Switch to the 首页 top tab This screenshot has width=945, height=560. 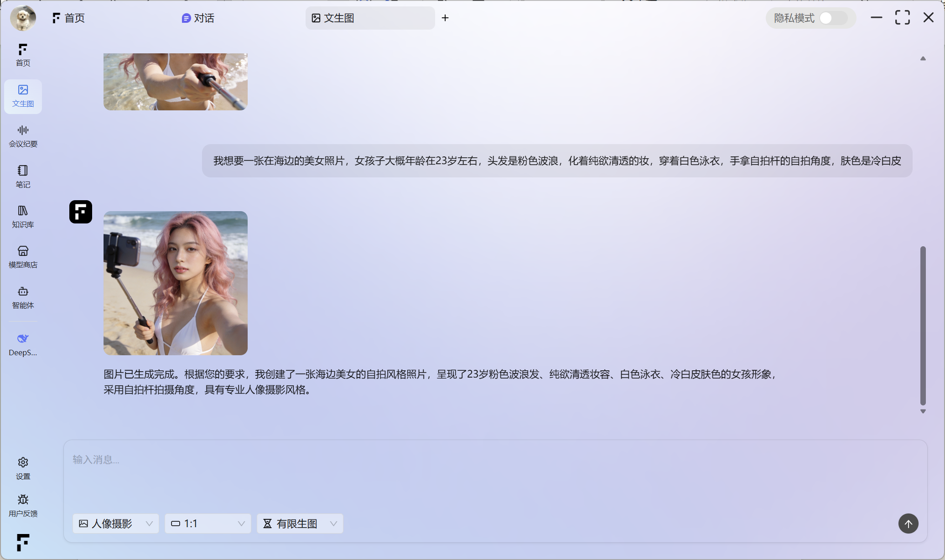(69, 18)
